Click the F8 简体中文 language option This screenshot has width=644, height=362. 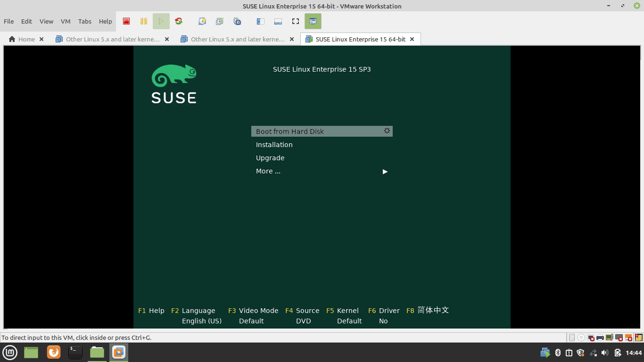coord(428,310)
